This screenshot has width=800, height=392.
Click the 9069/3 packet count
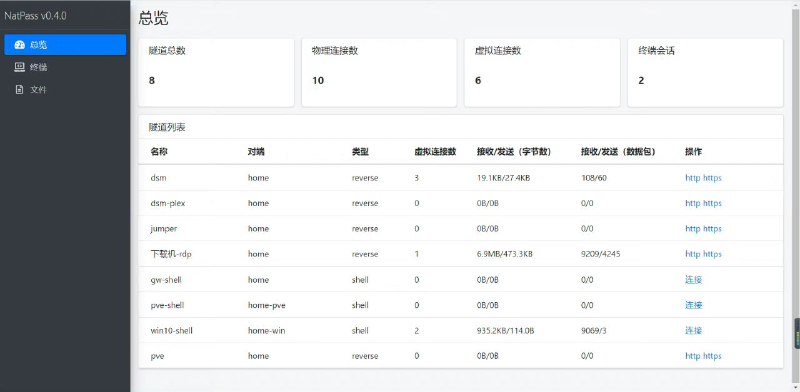click(x=594, y=331)
